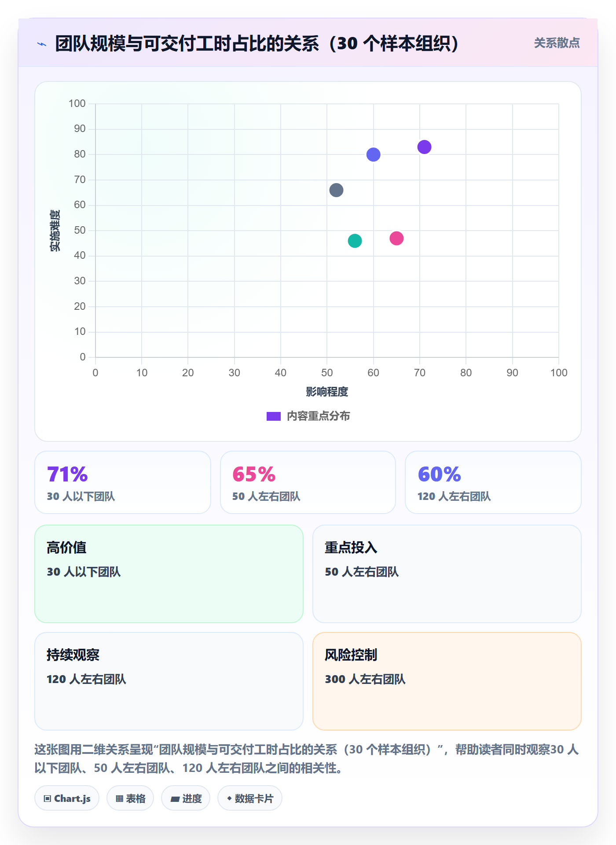The image size is (616, 845).
Task: Click the 内容重点分布 legend label
Action: (318, 416)
